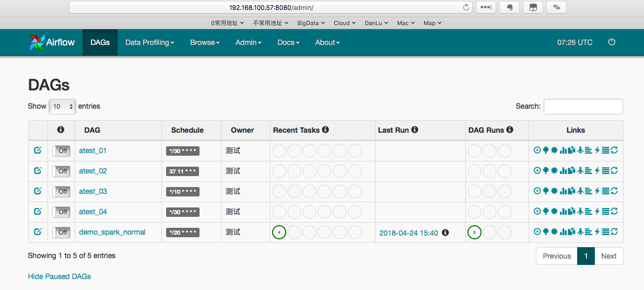Reload the page using browser reload icon
Viewport: 644px width, 290px height.
(x=466, y=7)
